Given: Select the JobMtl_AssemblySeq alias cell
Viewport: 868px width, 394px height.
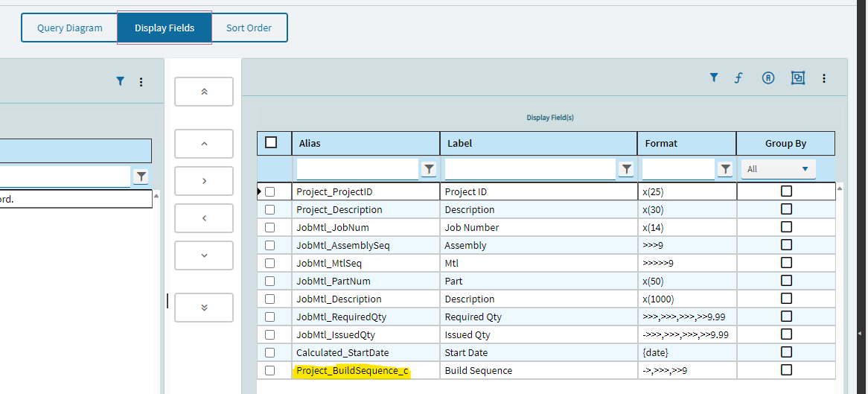Looking at the screenshot, I should pos(366,245).
